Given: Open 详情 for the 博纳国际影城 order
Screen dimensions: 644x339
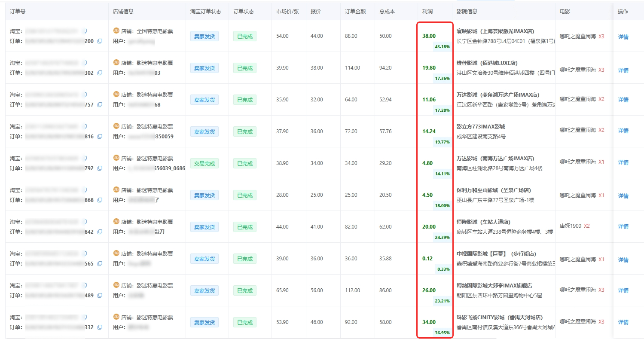Looking at the screenshot, I should point(623,290).
